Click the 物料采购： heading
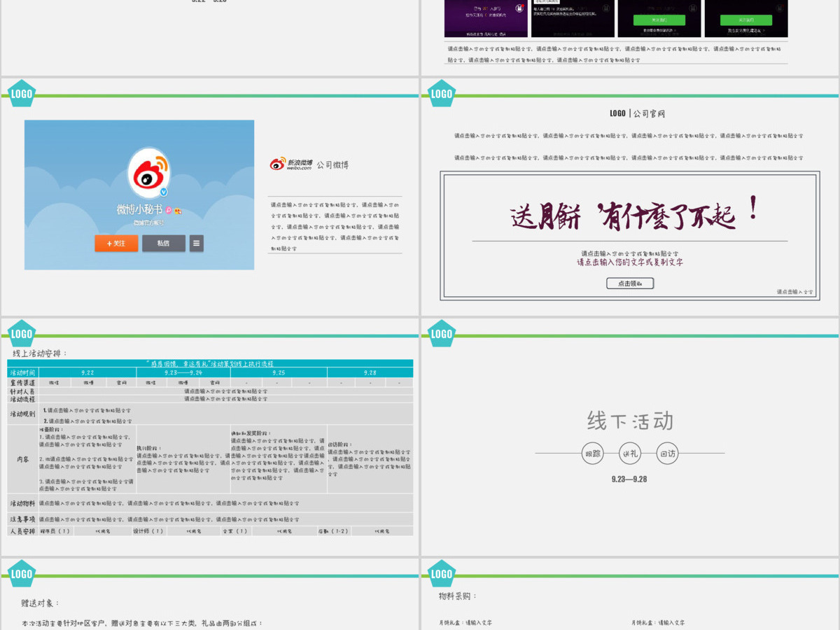Viewport: 840px width, 630px height. click(458, 596)
